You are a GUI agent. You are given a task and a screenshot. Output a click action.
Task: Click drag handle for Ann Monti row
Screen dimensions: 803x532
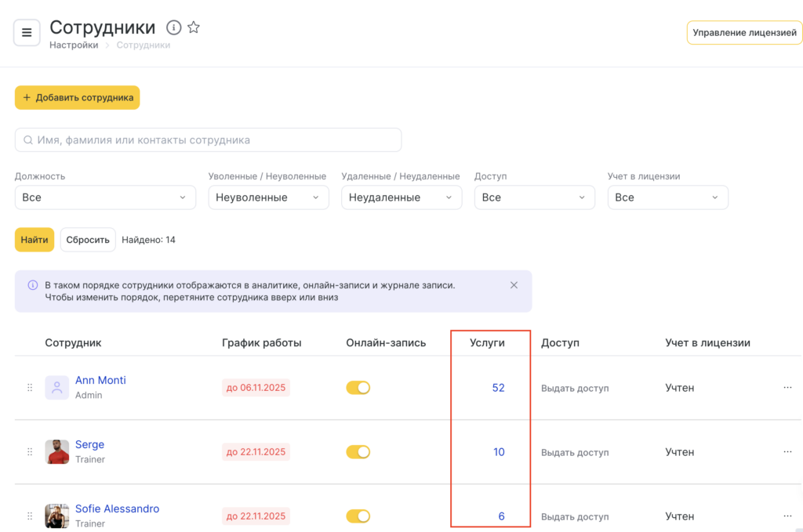30,388
